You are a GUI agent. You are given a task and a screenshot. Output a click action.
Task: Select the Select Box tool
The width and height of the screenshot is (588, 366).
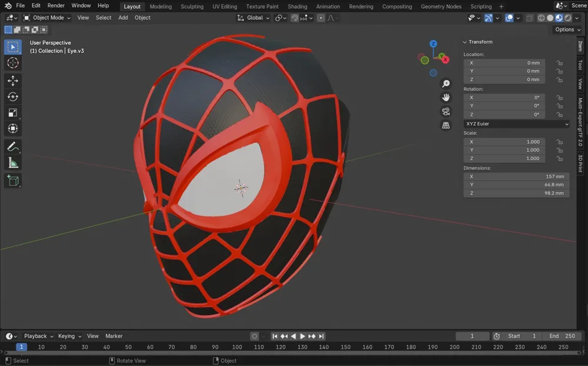(13, 47)
